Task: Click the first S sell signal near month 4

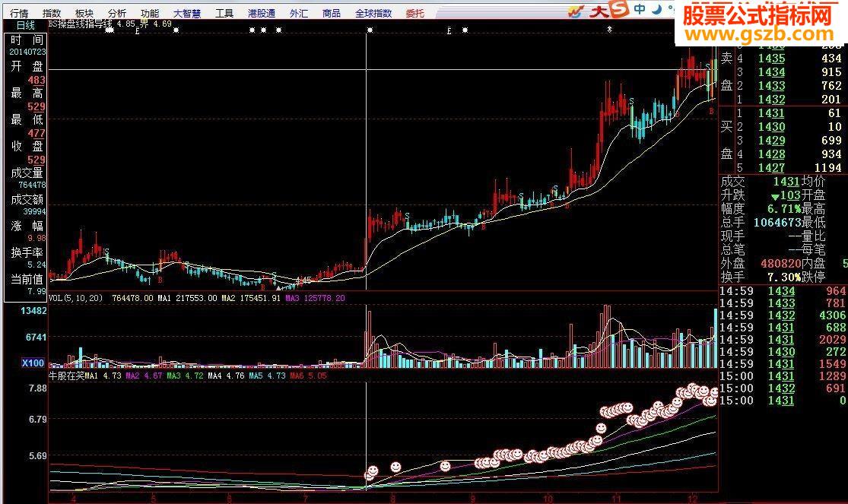Action: tap(106, 252)
